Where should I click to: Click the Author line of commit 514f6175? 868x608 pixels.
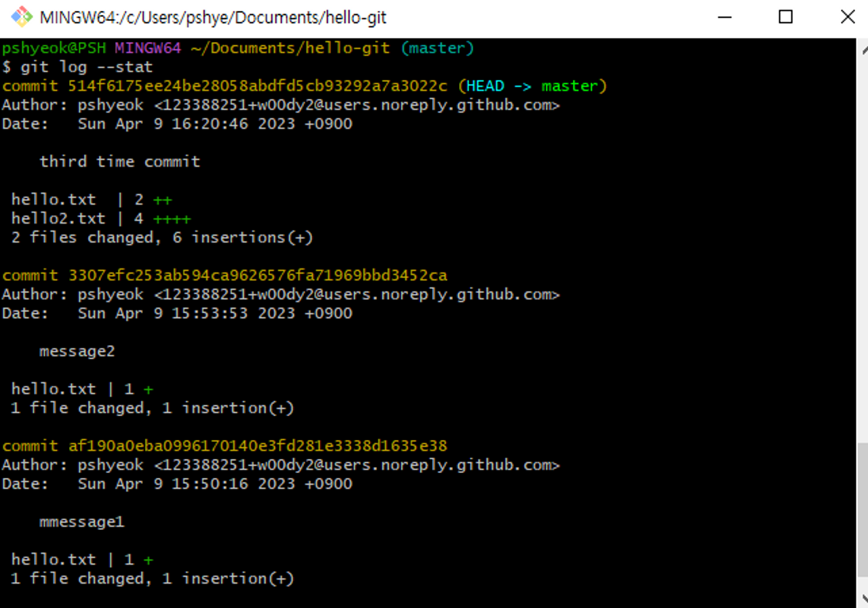tap(281, 105)
